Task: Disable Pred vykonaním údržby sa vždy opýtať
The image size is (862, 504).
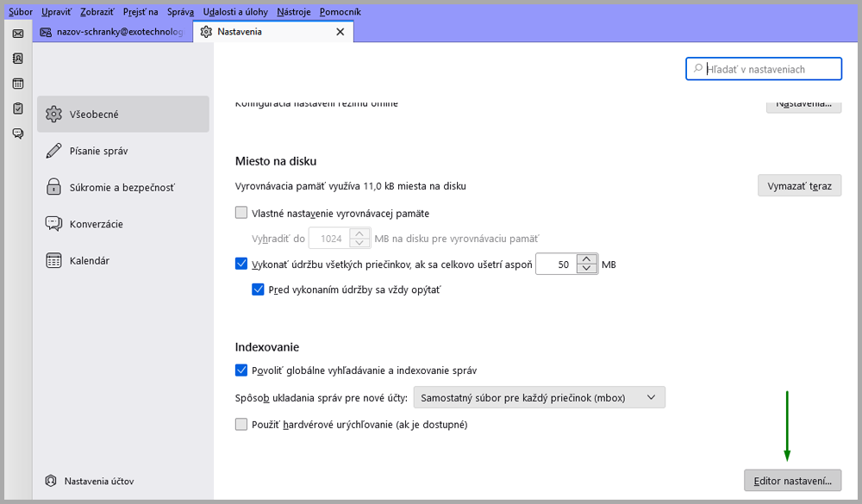Action: click(x=258, y=289)
